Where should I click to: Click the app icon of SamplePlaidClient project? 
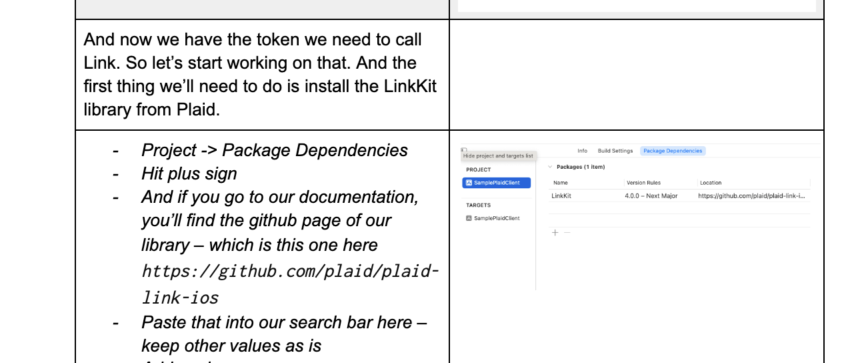[469, 183]
